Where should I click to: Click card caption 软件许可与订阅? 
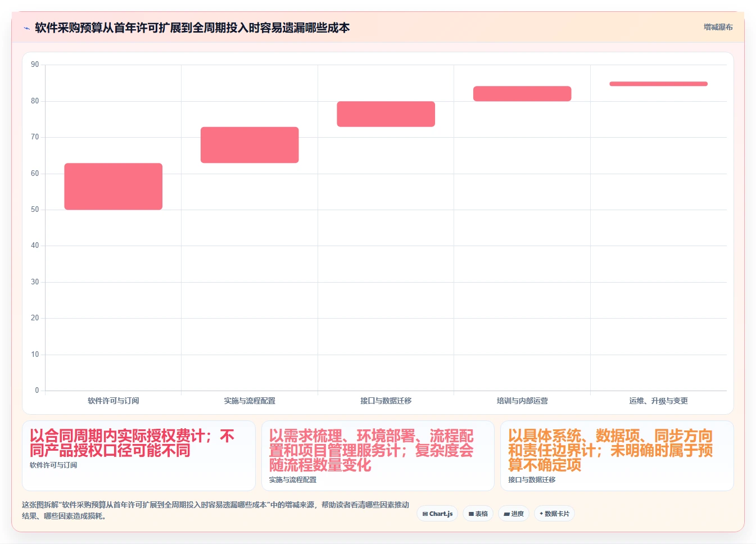tap(53, 465)
